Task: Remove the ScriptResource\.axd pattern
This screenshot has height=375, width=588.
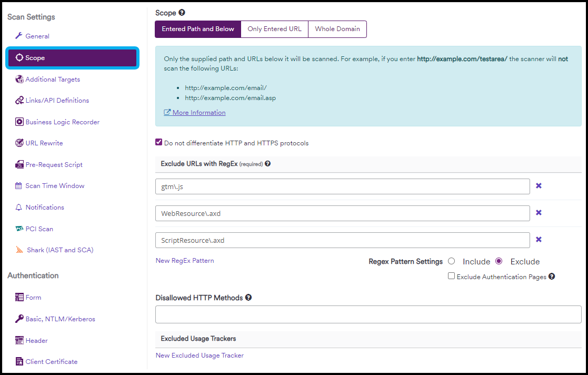Action: pos(539,240)
